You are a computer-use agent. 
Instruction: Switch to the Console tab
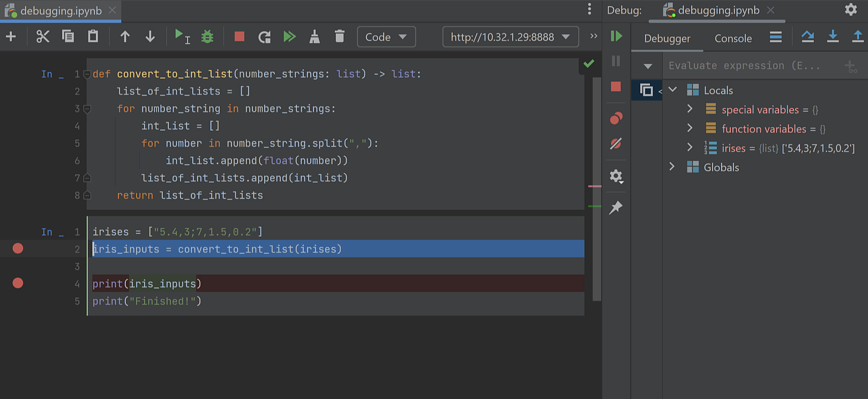(733, 39)
